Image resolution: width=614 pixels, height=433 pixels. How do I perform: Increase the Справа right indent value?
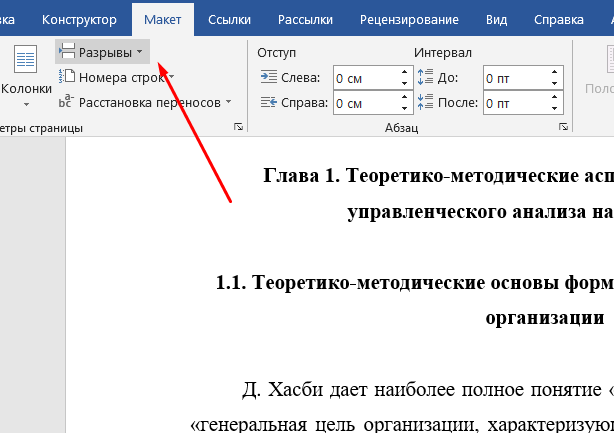click(405, 97)
